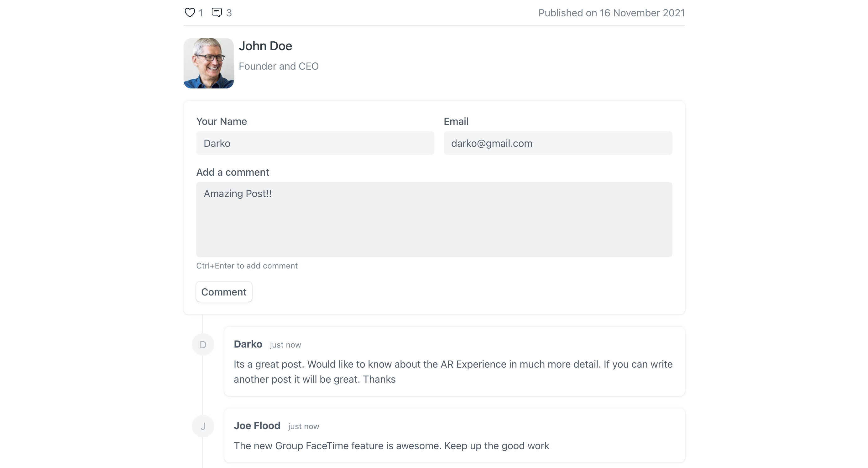Click the comment count number
Image resolution: width=868 pixels, height=468 pixels.
click(x=229, y=13)
